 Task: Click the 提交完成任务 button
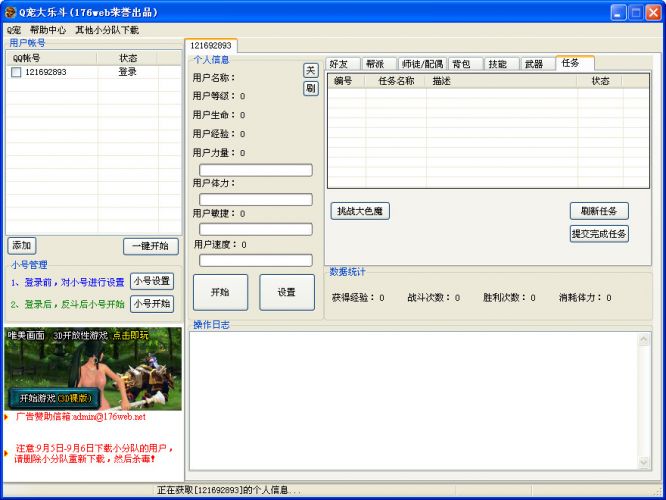pyautogui.click(x=598, y=234)
